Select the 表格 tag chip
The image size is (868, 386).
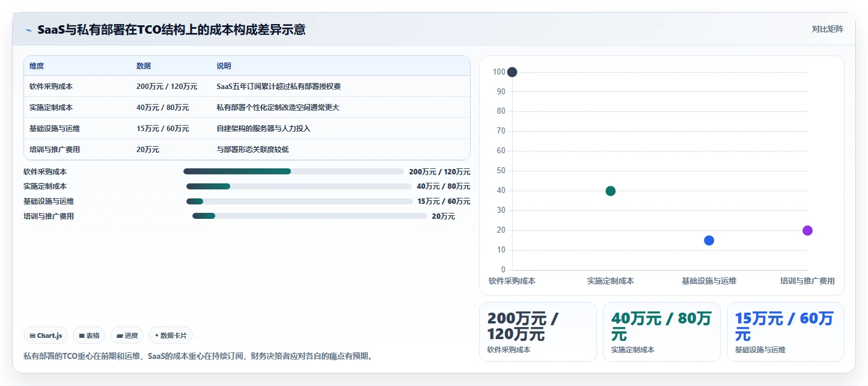point(89,335)
